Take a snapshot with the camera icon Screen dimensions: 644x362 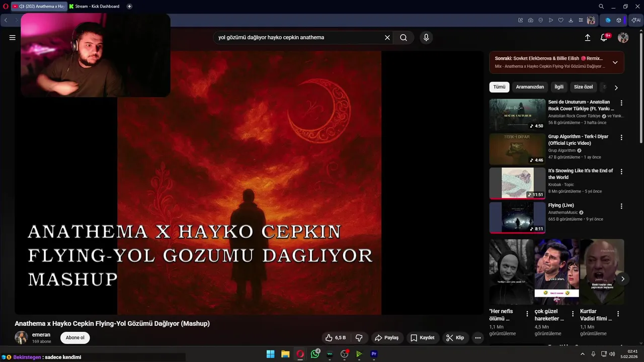click(x=531, y=20)
